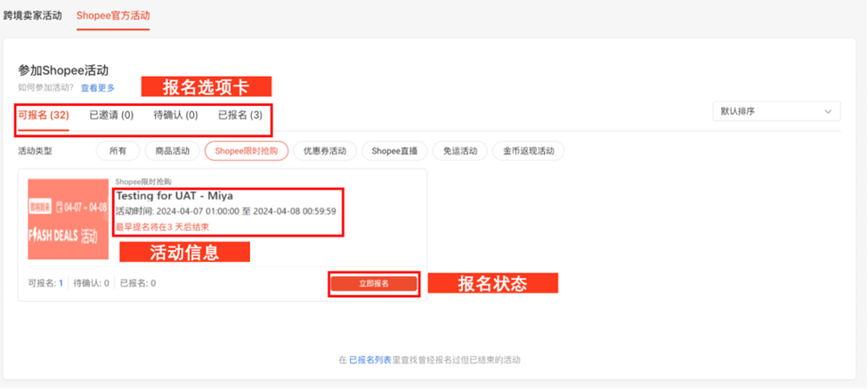Switch to the 已邀请 (0) tab

coord(111,115)
